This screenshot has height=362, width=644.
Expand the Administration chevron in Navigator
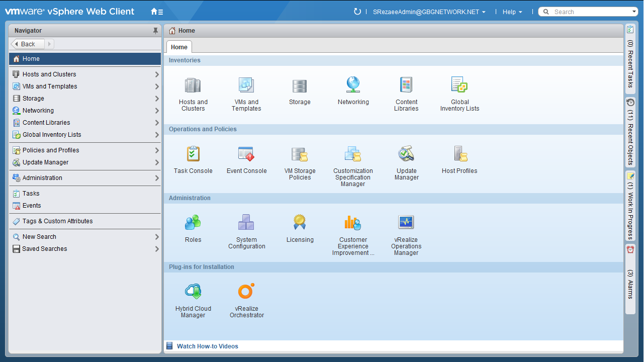157,178
